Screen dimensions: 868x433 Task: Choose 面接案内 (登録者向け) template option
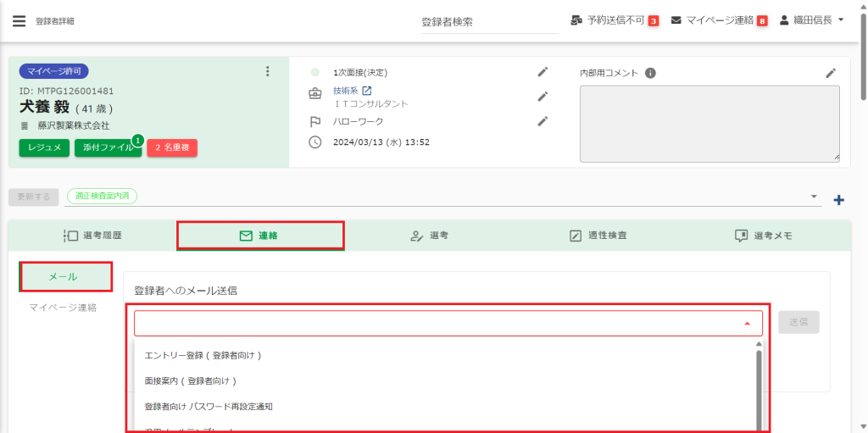pyautogui.click(x=190, y=380)
